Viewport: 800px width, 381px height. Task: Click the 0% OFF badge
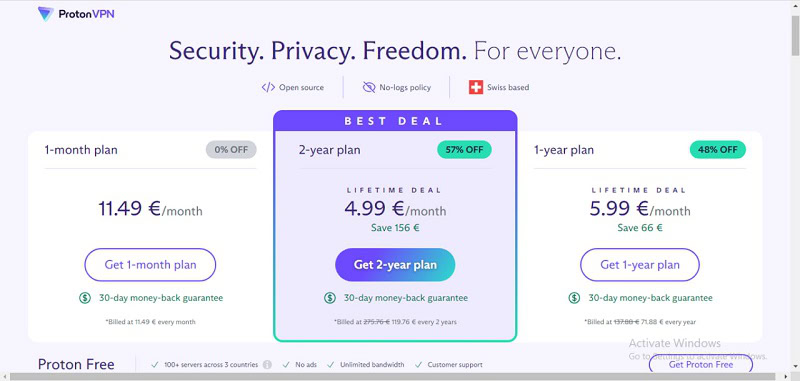[x=231, y=150]
